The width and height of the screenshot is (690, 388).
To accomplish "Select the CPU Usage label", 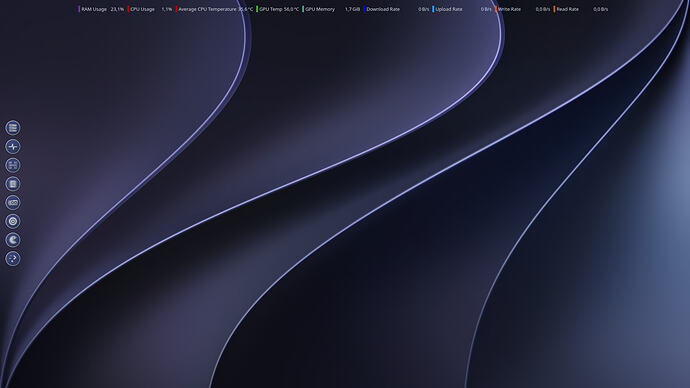I will click(x=142, y=9).
